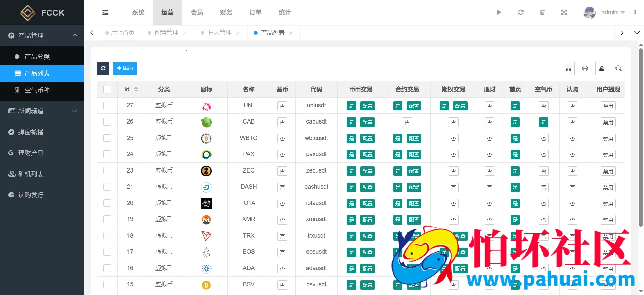The image size is (644, 295).
Task: Click the UNI product icon
Action: (x=206, y=106)
